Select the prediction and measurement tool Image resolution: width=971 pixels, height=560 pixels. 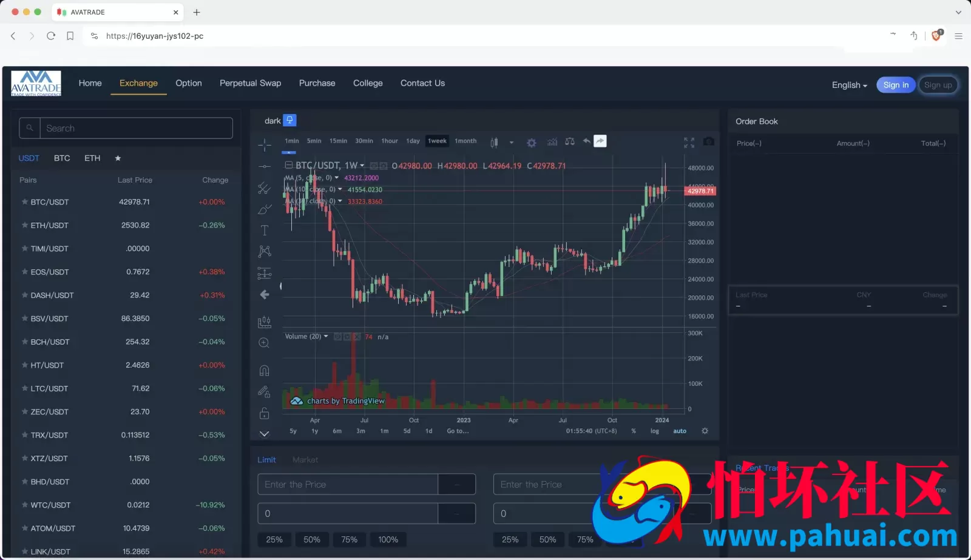point(265,273)
